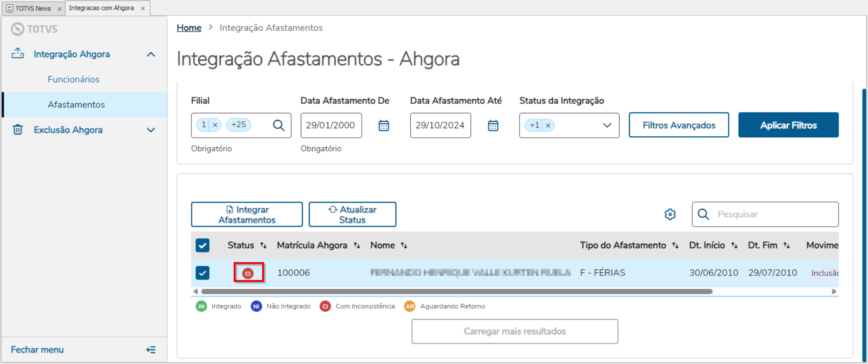Click the orange AR Aguardando Retorno legend icon
This screenshot has height=364, width=868.
[x=409, y=306]
